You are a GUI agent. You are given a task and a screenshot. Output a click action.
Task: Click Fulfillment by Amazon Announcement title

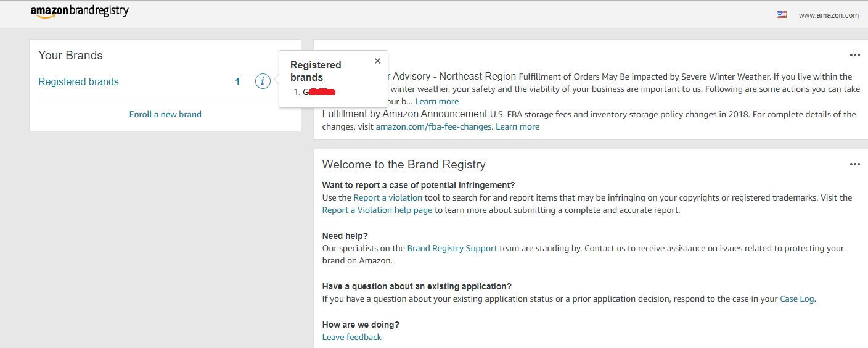(405, 114)
